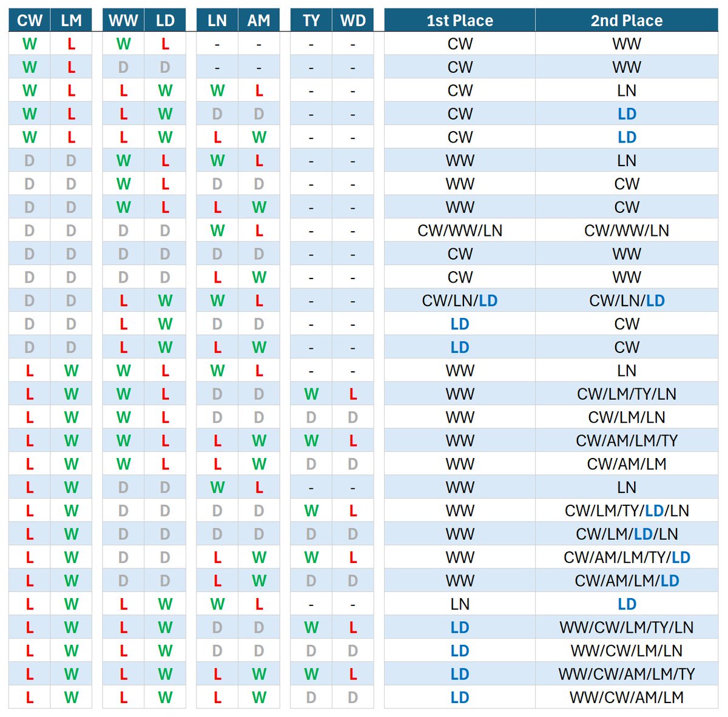The height and width of the screenshot is (717, 728).
Task: Click the 2nd Place column header
Action: pos(627,20)
